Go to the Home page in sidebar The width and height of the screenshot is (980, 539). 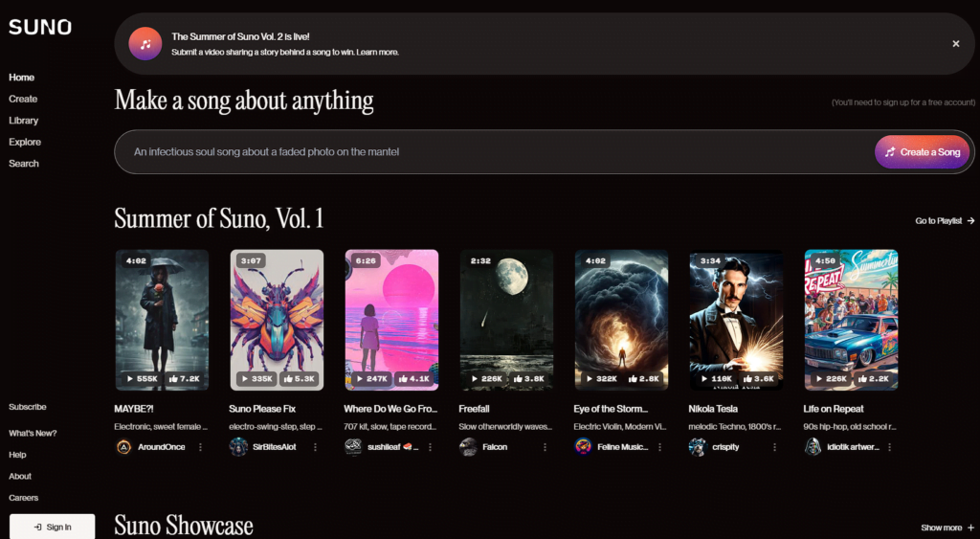21,78
